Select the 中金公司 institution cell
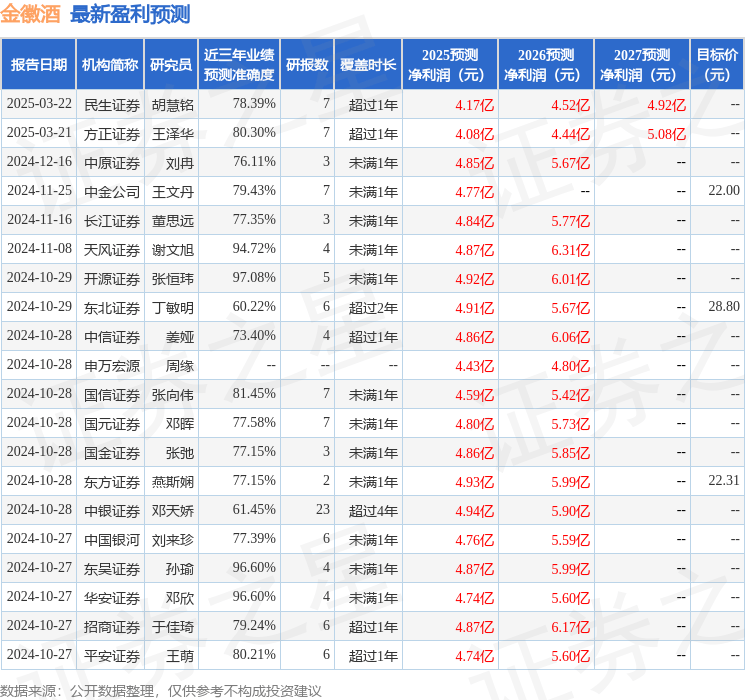Viewport: 745px width, 700px height. coord(112,192)
